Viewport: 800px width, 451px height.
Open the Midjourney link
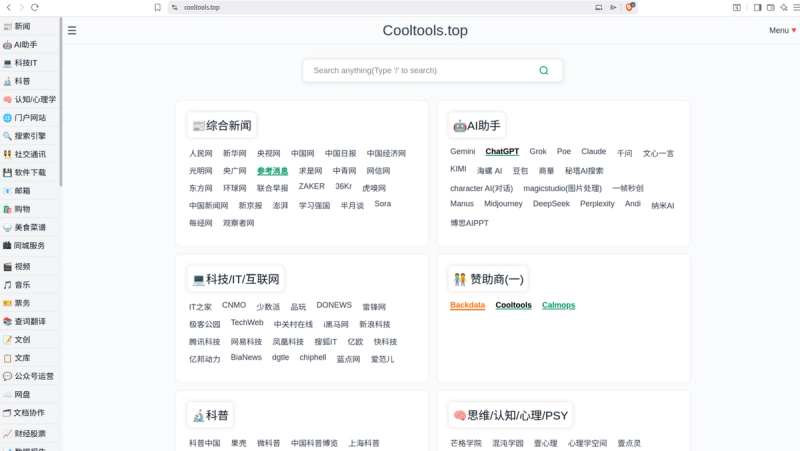504,204
